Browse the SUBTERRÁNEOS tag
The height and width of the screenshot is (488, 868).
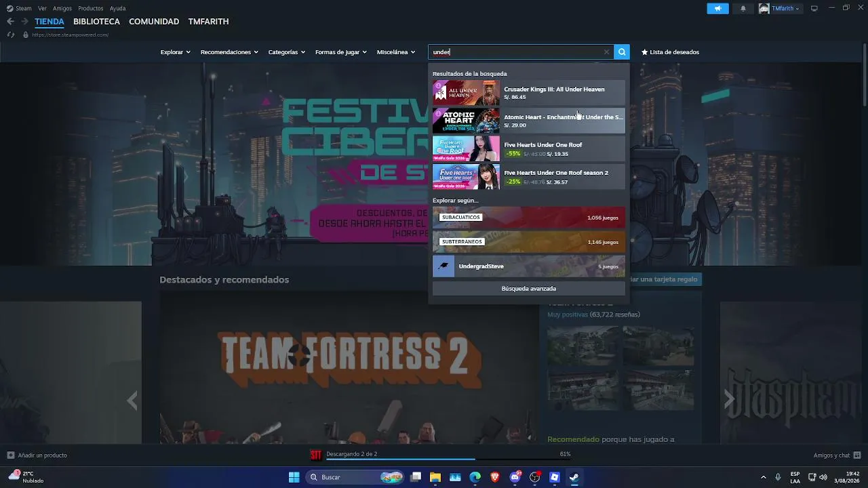(x=529, y=242)
